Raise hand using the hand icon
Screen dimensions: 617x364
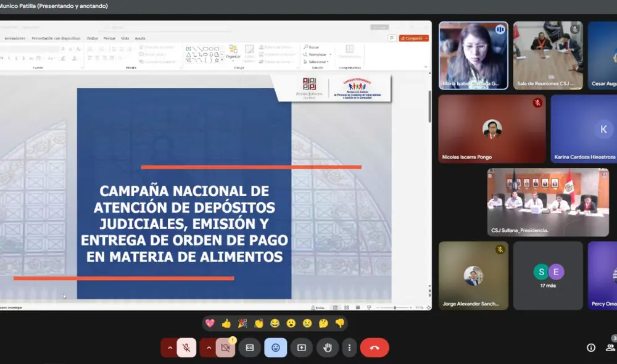pyautogui.click(x=328, y=348)
